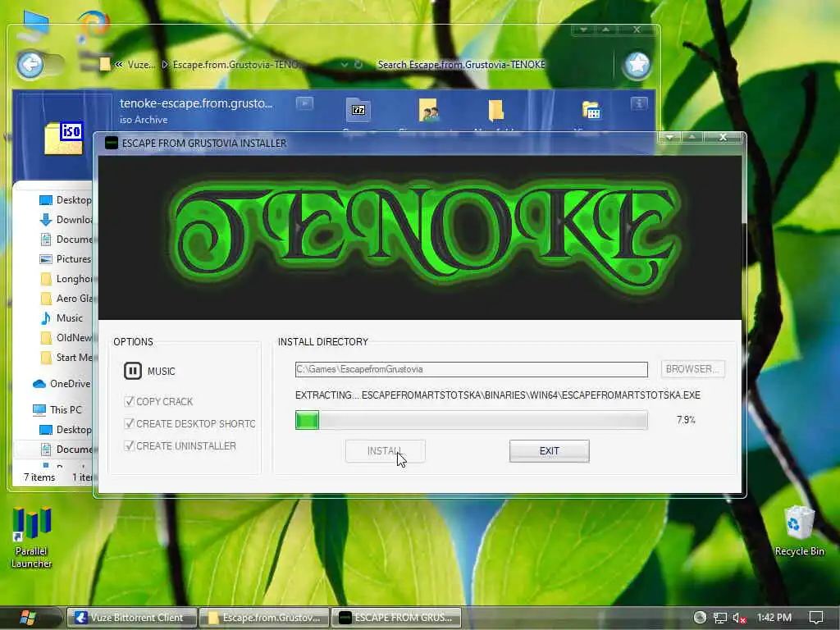Select Start Menu folder in sidebar
The image size is (840, 630).
click(x=66, y=358)
